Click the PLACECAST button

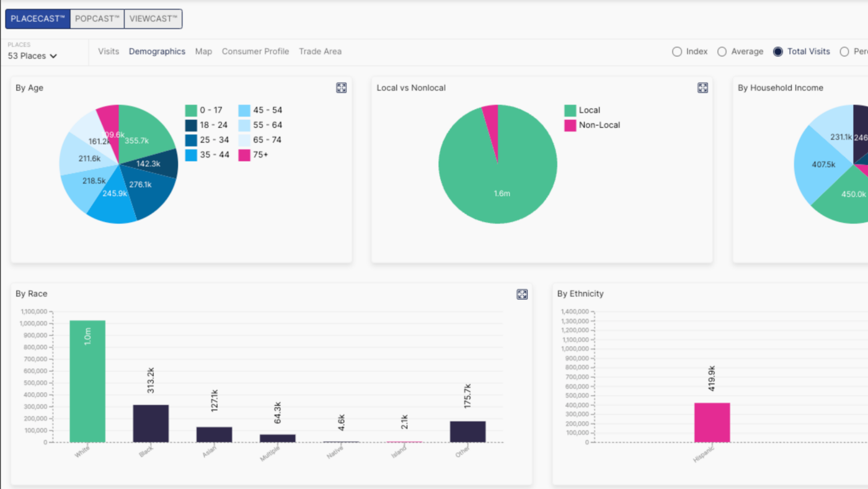click(38, 19)
